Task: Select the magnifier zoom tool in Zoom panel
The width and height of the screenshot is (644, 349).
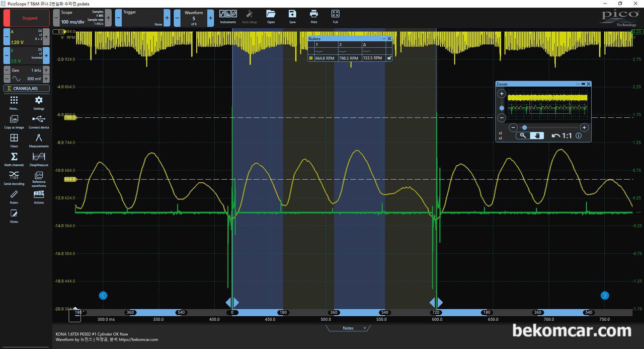Action: tap(523, 135)
